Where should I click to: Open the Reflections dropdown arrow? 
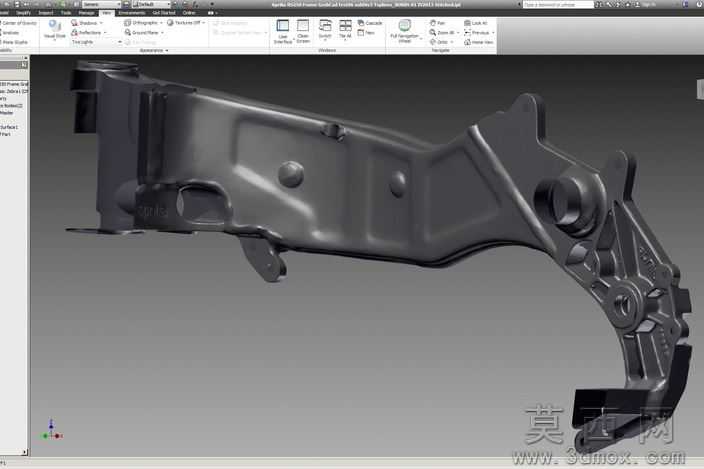tap(105, 33)
